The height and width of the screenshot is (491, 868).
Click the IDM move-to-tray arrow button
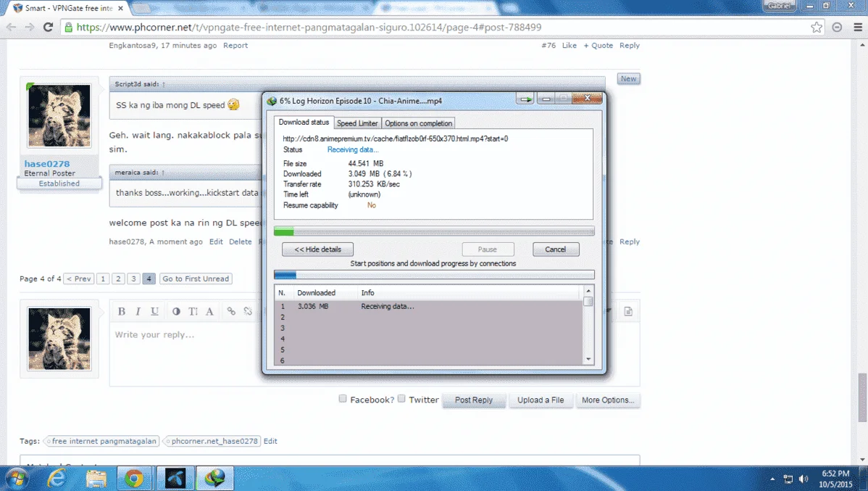coord(525,99)
